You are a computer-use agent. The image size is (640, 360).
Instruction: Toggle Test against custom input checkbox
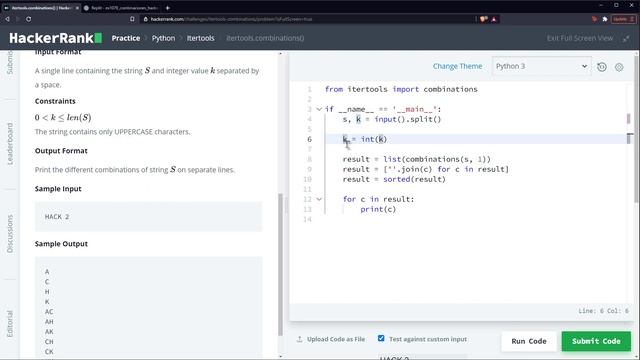(x=381, y=338)
